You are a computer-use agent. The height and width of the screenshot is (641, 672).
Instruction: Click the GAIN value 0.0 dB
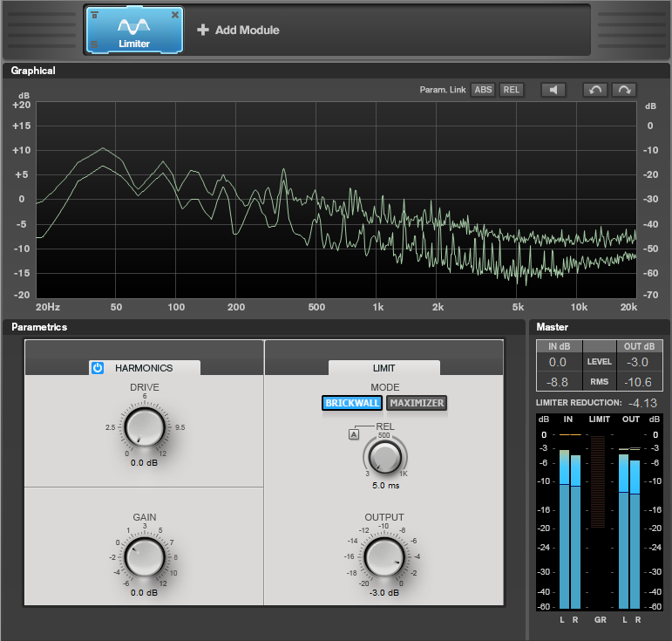tap(144, 592)
